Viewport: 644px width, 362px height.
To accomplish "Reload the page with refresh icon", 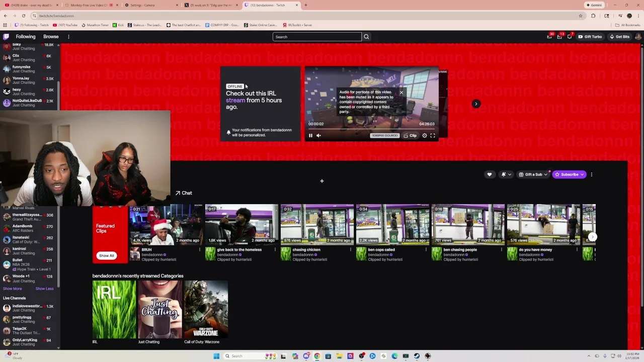I will click(23, 16).
